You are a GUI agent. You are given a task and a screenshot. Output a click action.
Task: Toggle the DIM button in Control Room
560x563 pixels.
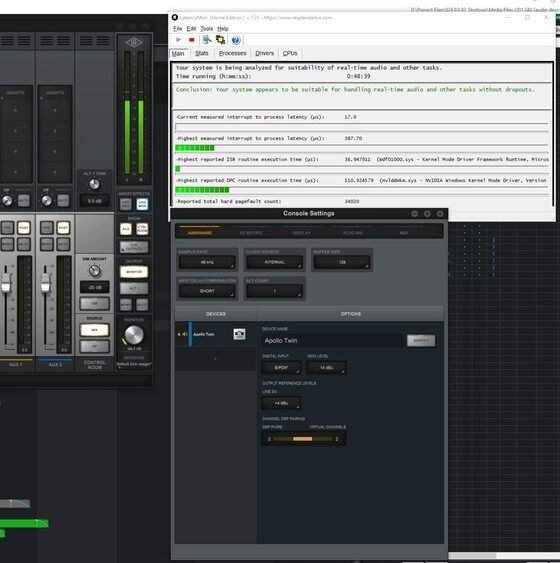(x=94, y=303)
